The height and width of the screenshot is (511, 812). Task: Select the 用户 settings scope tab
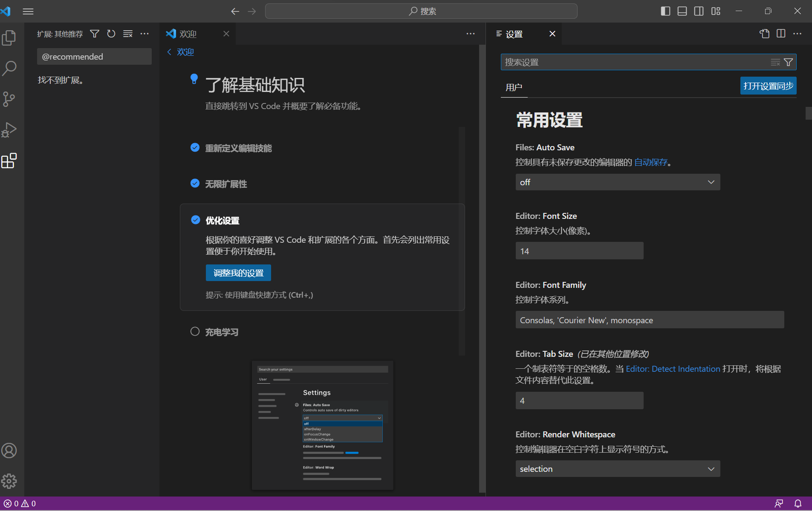tap(514, 87)
